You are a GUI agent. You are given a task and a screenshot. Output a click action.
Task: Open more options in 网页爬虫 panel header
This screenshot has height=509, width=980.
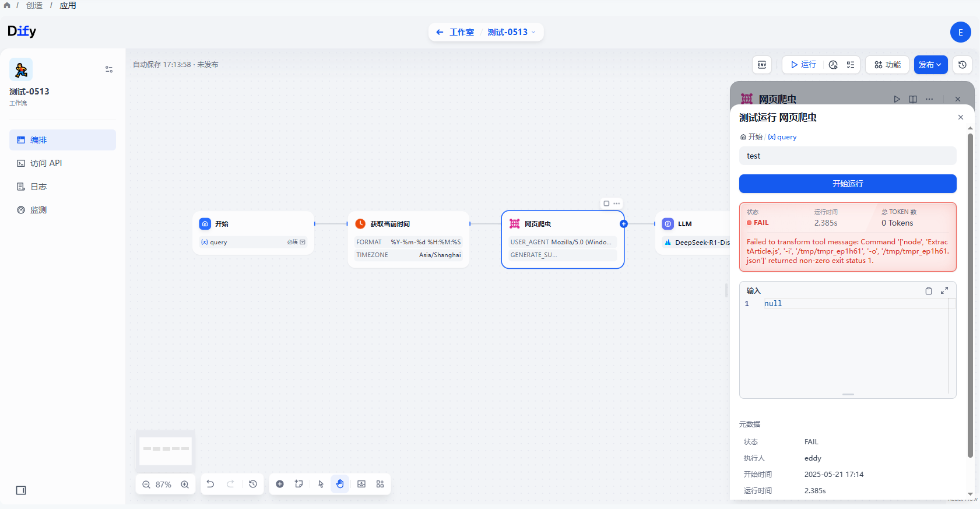(x=929, y=99)
